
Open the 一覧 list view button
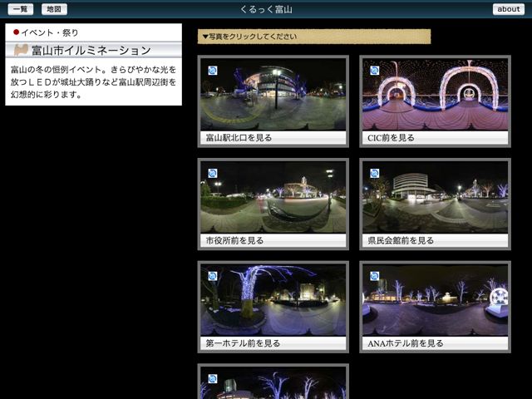[20, 9]
